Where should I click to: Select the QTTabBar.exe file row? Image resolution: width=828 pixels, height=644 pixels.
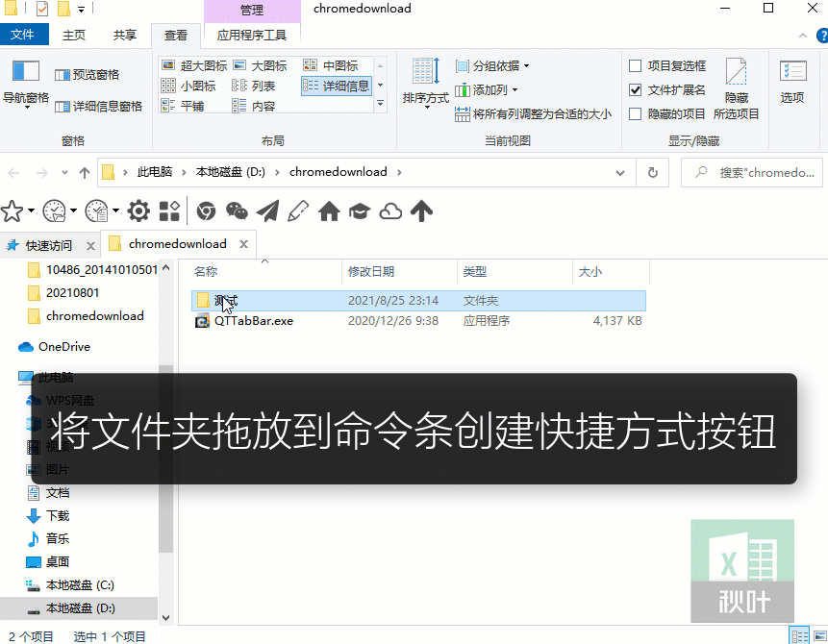[x=418, y=321]
